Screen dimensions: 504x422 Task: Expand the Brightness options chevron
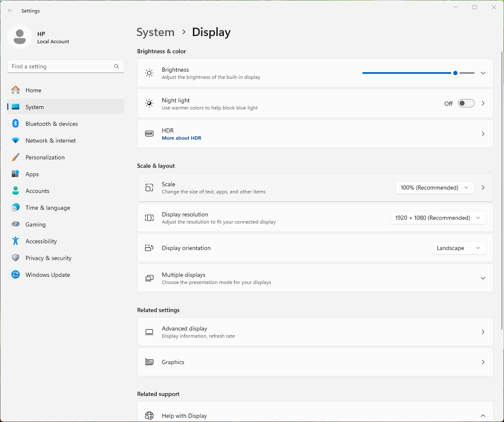483,73
